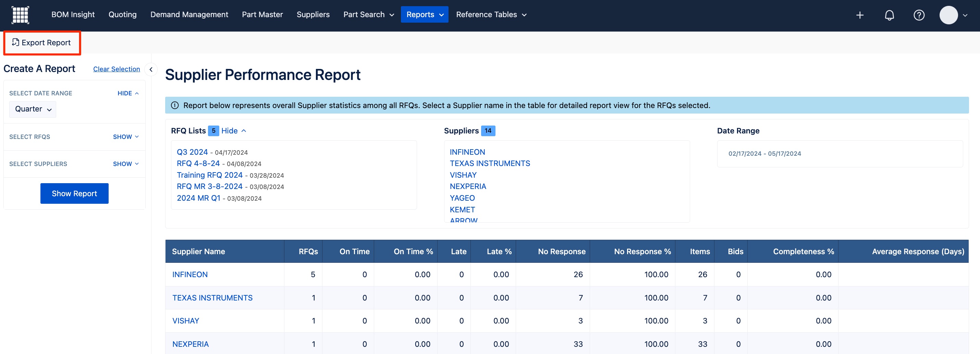The height and width of the screenshot is (354, 980).
Task: Open the 2024 MR Q1 link
Action: (x=198, y=198)
